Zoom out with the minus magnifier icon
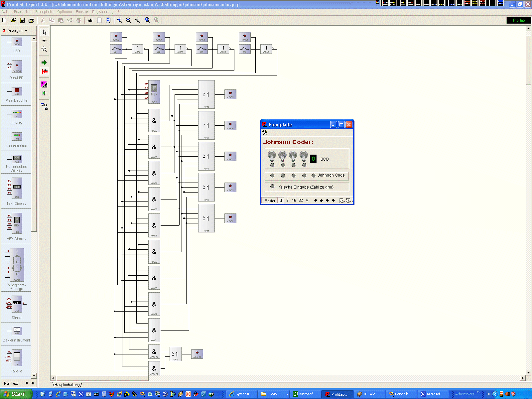 point(129,20)
